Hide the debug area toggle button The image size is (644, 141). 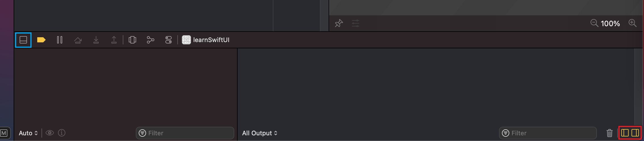[23, 40]
